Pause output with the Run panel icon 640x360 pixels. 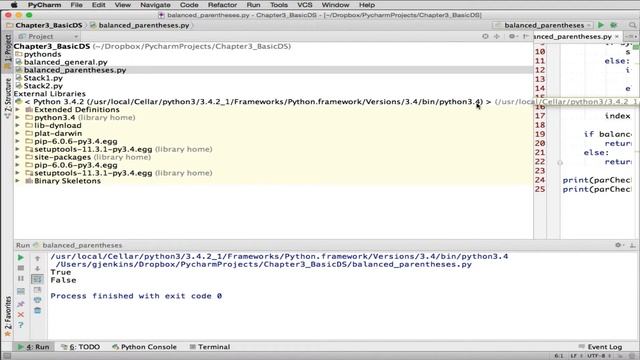click(x=20, y=279)
